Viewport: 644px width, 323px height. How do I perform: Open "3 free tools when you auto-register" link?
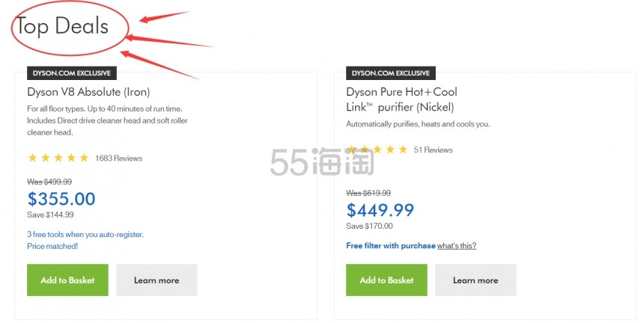[85, 235]
